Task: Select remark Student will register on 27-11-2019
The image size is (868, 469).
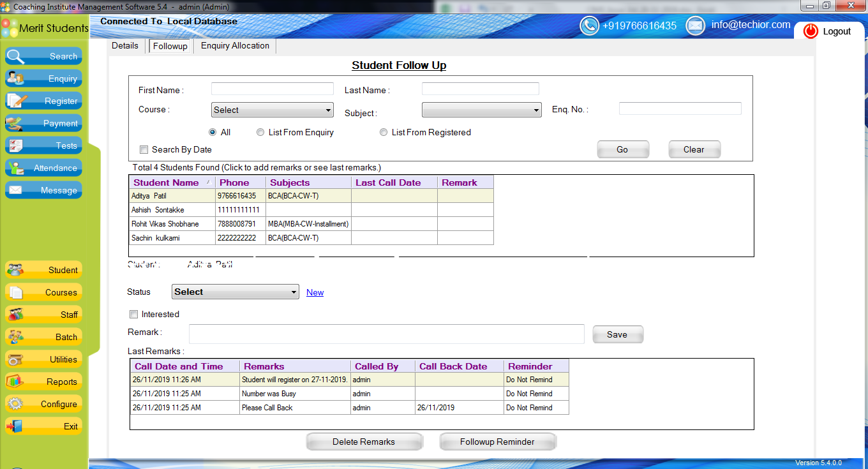Action: point(295,380)
